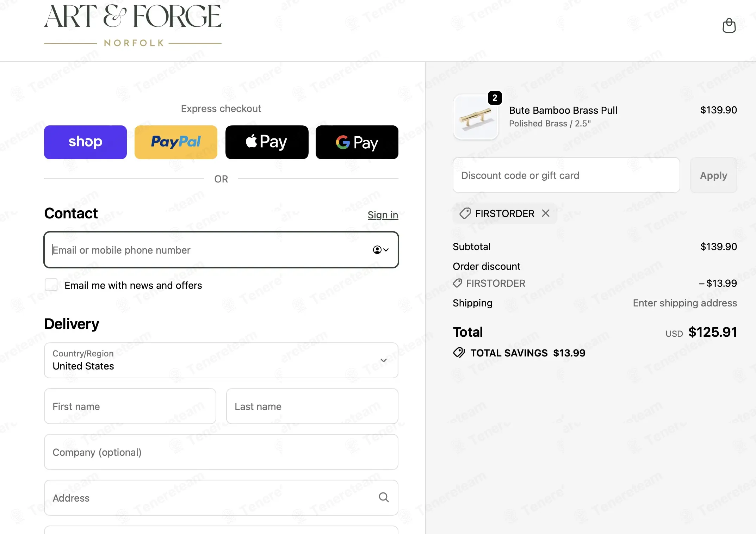Check out using the PayPal button

tap(176, 142)
